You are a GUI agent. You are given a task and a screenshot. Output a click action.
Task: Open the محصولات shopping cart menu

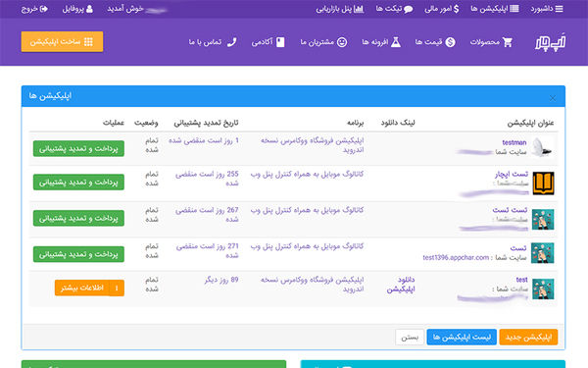491,42
